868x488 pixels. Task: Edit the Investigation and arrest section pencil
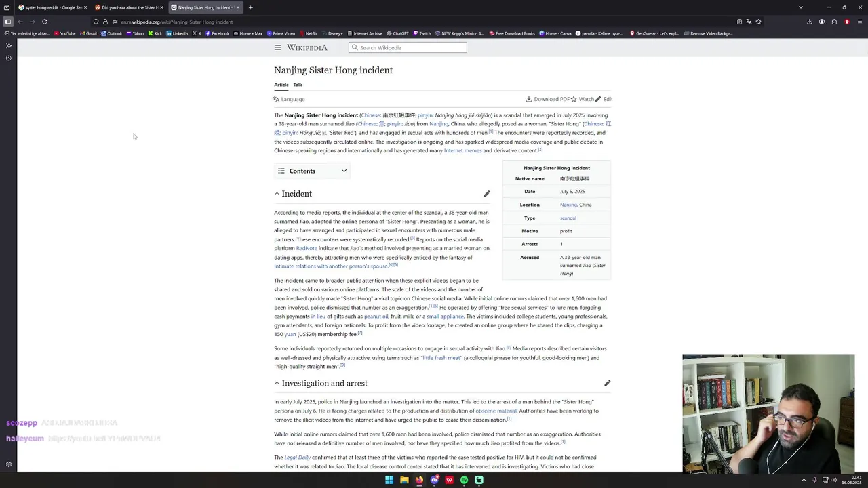click(608, 383)
